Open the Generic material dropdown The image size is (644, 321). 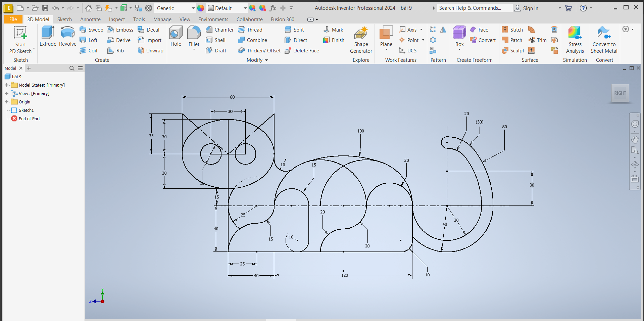click(193, 8)
